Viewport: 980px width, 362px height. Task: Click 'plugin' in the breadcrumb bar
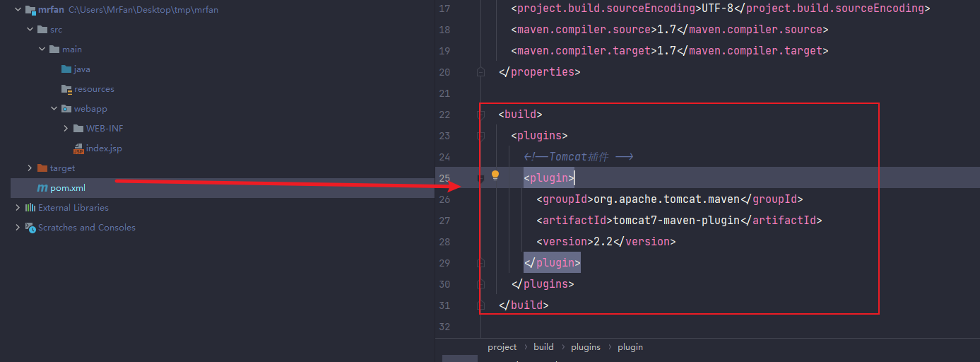(x=630, y=347)
